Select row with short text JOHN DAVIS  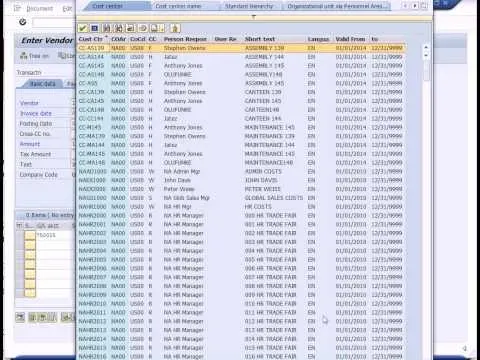coord(241,180)
